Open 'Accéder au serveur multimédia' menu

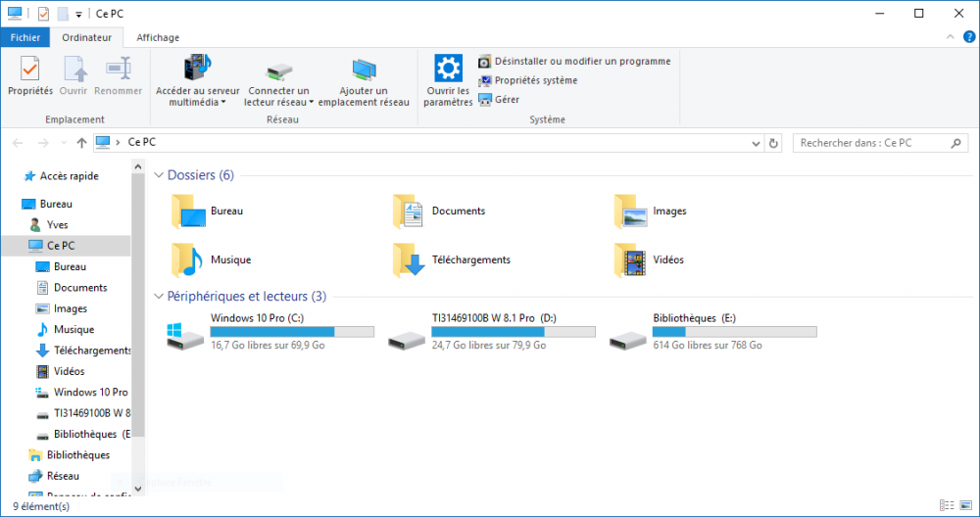[198, 81]
